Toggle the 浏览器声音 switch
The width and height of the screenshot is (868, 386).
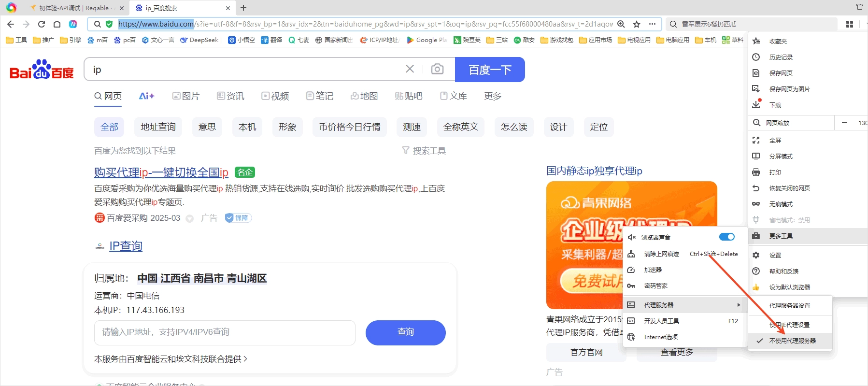[x=726, y=237]
